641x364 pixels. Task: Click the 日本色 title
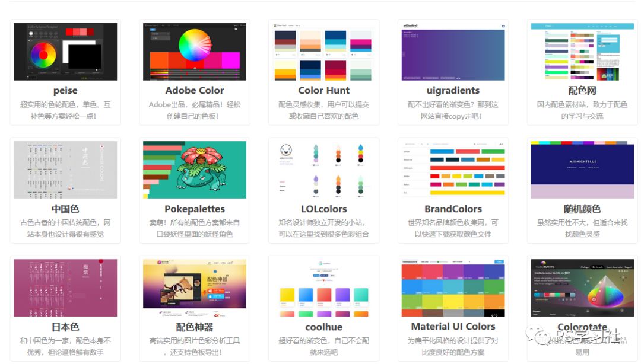pyautogui.click(x=65, y=327)
